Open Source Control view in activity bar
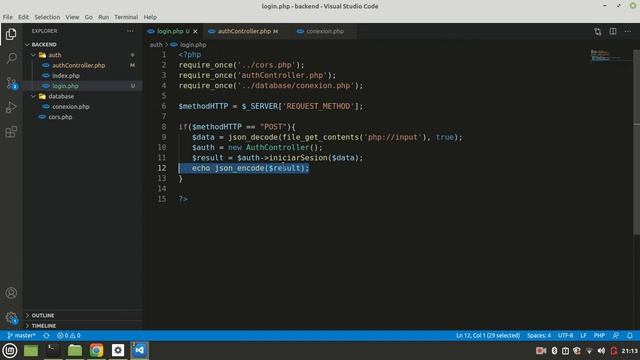Image resolution: width=640 pixels, height=360 pixels. coord(11,83)
